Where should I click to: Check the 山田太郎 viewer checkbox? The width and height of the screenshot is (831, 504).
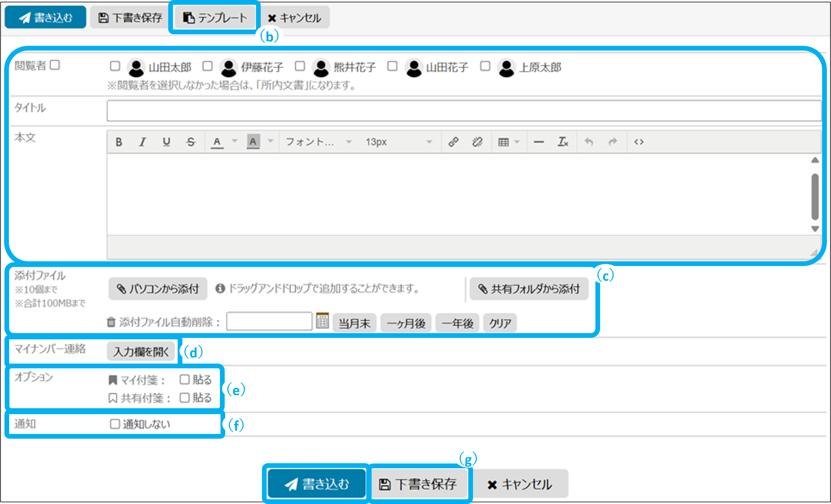pyautogui.click(x=115, y=66)
